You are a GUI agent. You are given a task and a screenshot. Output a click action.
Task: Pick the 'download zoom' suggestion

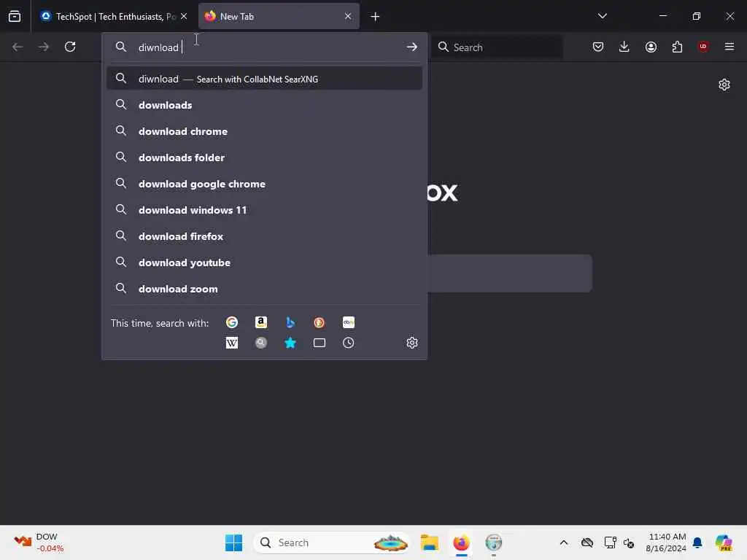pyautogui.click(x=264, y=289)
